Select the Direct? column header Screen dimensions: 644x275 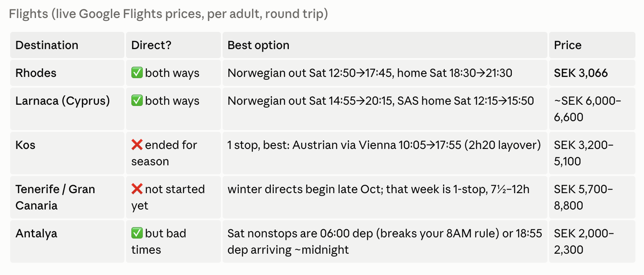173,45
